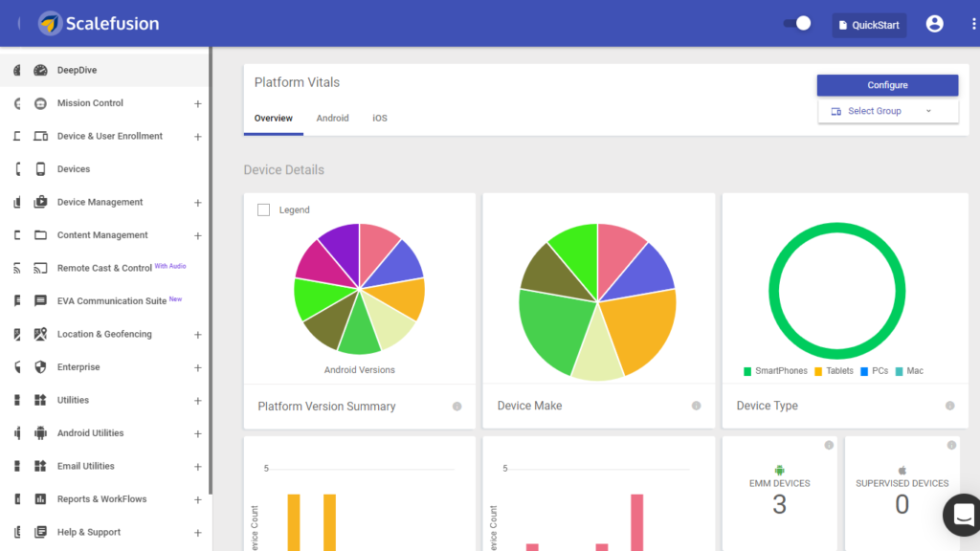Switch to the iOS tab
The height and width of the screenshot is (551, 980).
point(380,119)
